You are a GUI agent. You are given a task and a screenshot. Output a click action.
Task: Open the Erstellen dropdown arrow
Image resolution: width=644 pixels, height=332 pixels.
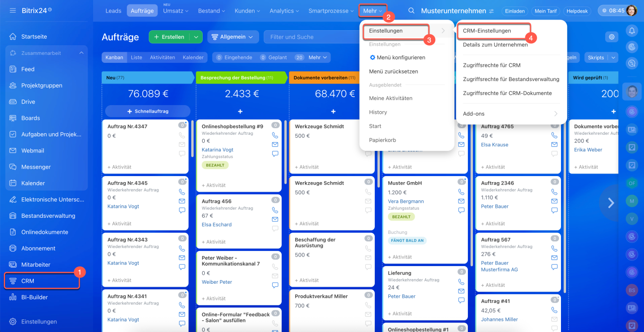(196, 37)
